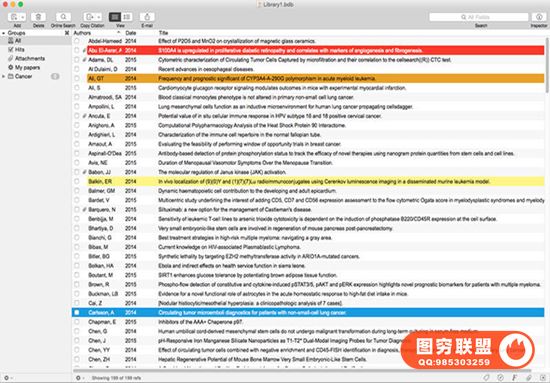Open the attachment paperclip on Abu El-Asrar row
The height and width of the screenshot is (383, 550).
[84, 51]
